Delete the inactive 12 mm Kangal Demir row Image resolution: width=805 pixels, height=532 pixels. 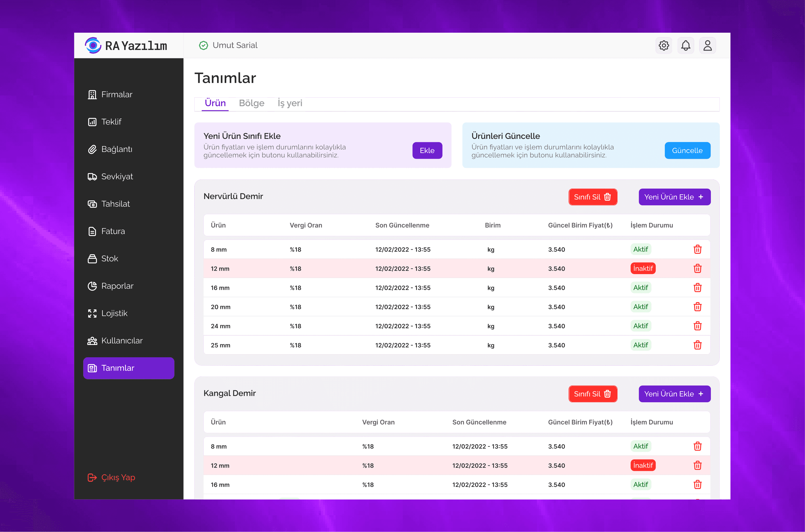tap(697, 465)
